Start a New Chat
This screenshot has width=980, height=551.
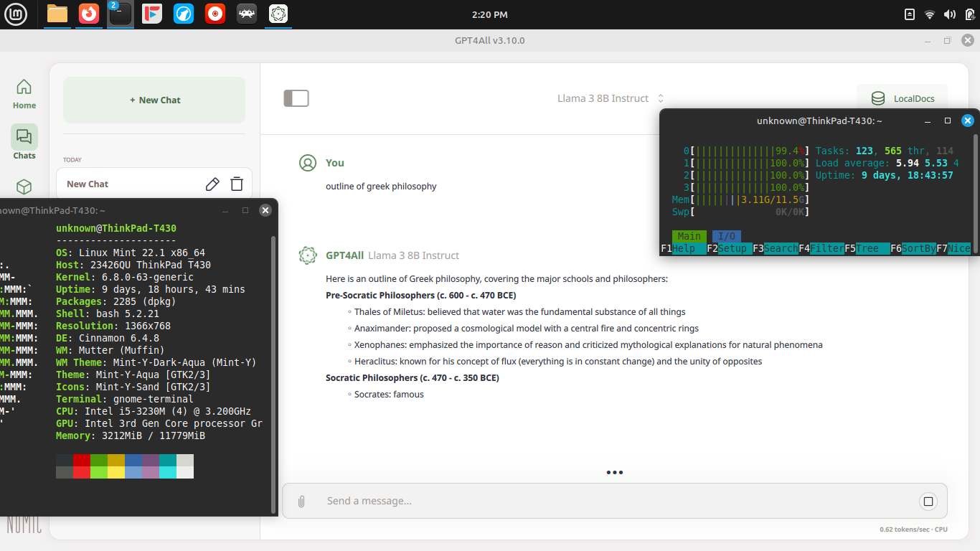click(154, 100)
